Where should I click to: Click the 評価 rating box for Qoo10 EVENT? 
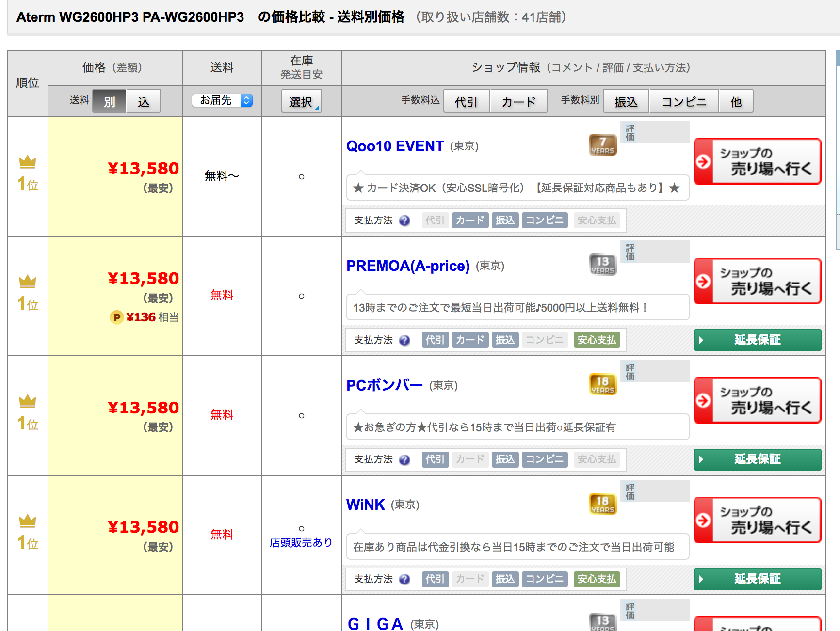654,132
